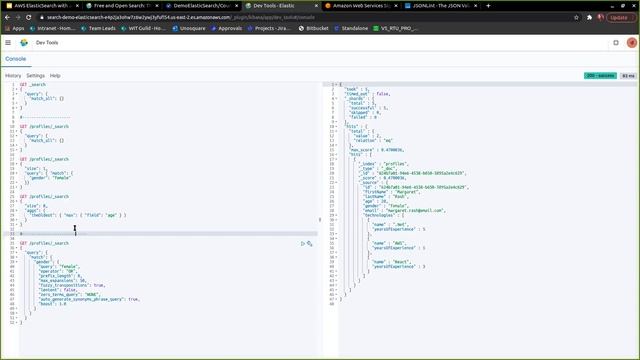Close the JSONLint browser tab
The height and width of the screenshot is (360, 640).
(x=476, y=6)
